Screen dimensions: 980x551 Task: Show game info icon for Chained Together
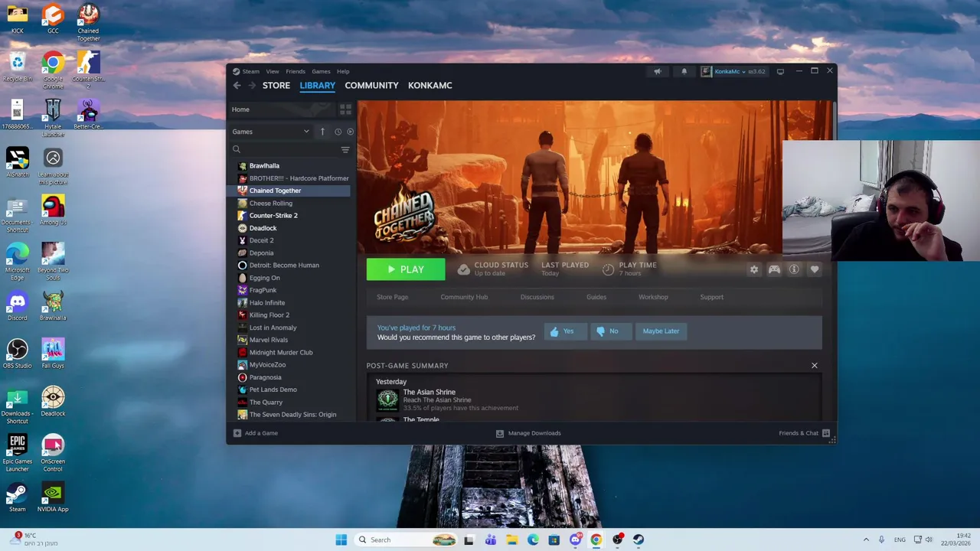click(x=794, y=269)
